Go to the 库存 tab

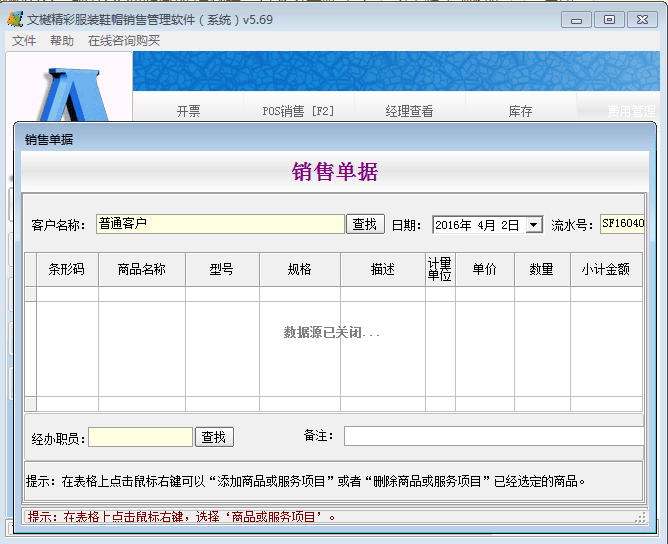(x=520, y=111)
